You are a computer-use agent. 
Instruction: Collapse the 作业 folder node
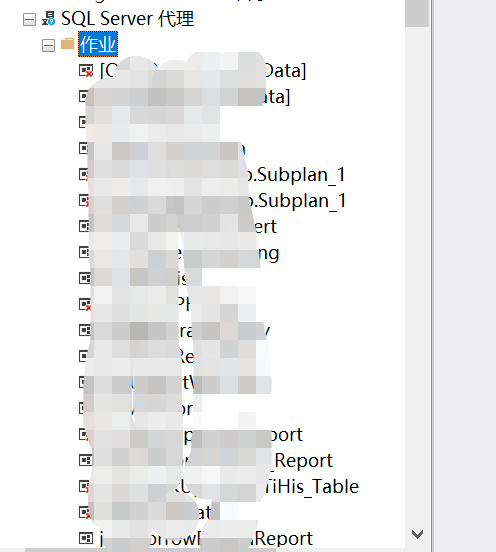(x=48, y=45)
